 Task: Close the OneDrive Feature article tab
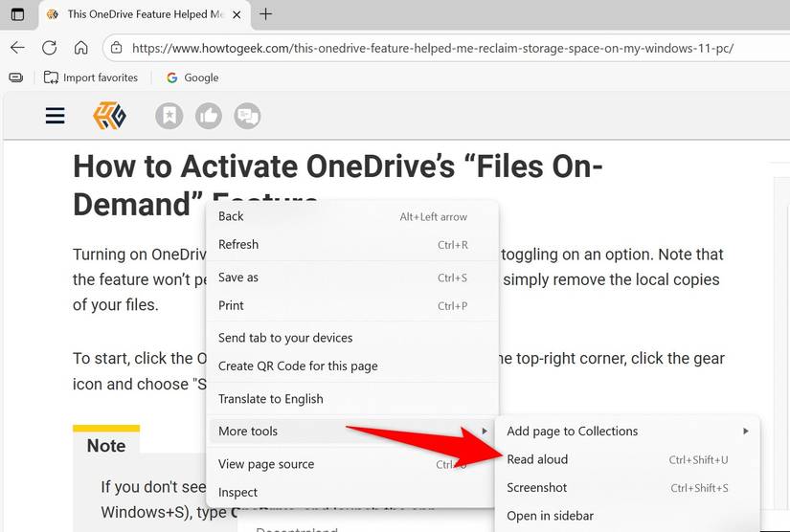click(237, 14)
